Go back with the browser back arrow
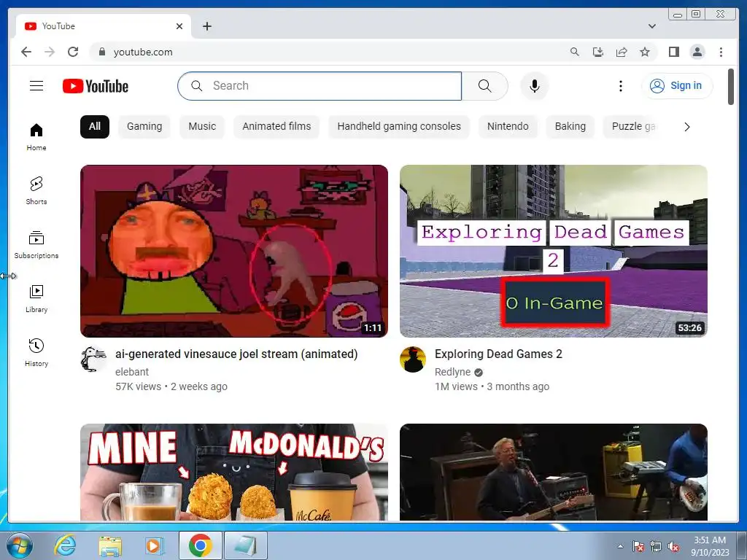The image size is (747, 560). pyautogui.click(x=26, y=52)
